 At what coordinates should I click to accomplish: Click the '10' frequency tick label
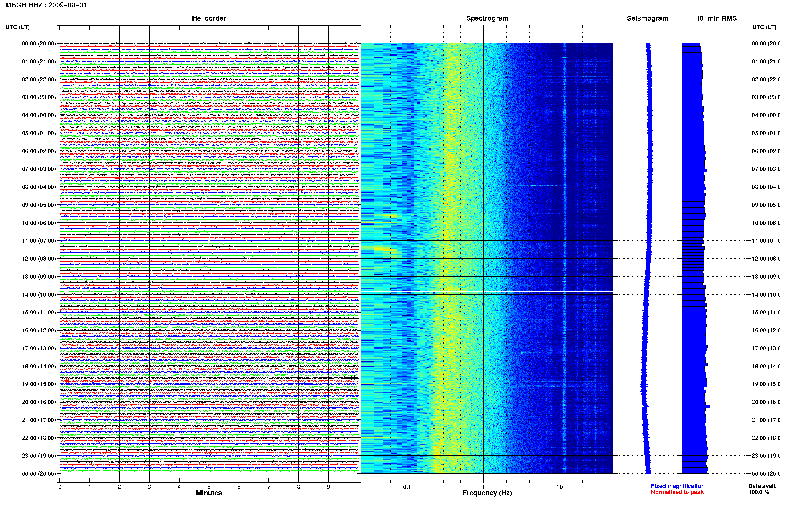point(560,487)
